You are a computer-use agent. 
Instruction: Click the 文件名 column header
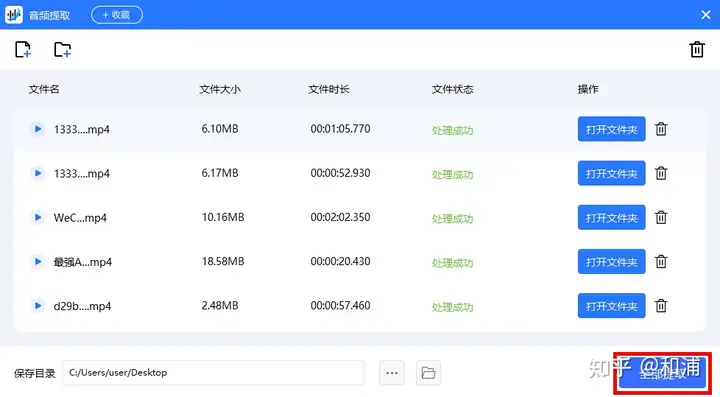pyautogui.click(x=44, y=89)
